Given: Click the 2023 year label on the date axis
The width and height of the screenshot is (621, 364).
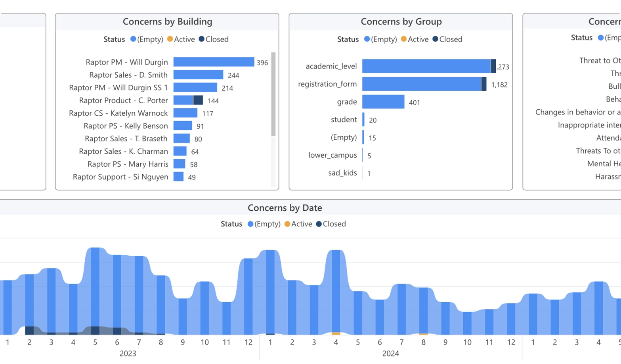Looking at the screenshot, I should pyautogui.click(x=128, y=353).
